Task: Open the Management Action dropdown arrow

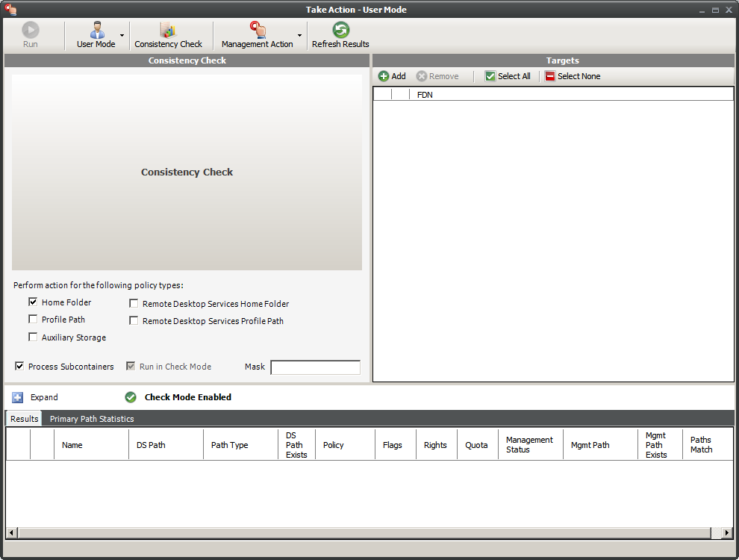Action: [299, 35]
